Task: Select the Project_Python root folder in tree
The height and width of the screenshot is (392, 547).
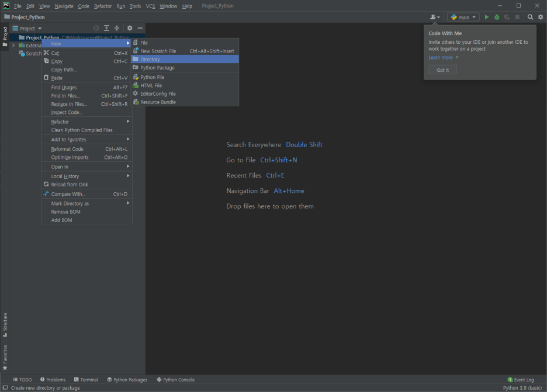Action: (42, 37)
